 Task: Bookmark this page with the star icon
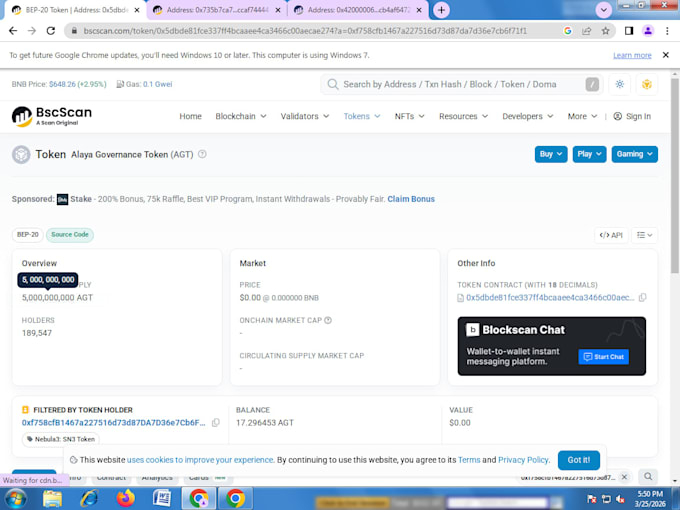coord(605,31)
